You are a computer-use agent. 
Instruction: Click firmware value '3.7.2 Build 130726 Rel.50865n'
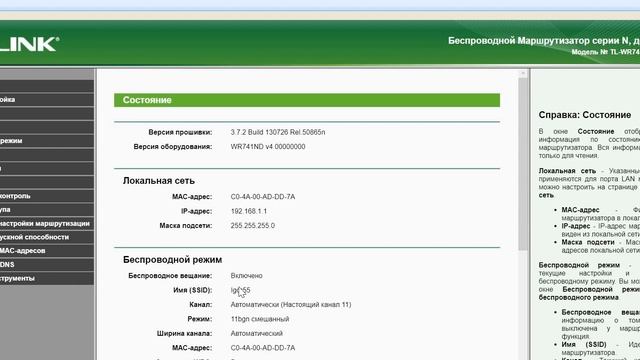pos(278,132)
